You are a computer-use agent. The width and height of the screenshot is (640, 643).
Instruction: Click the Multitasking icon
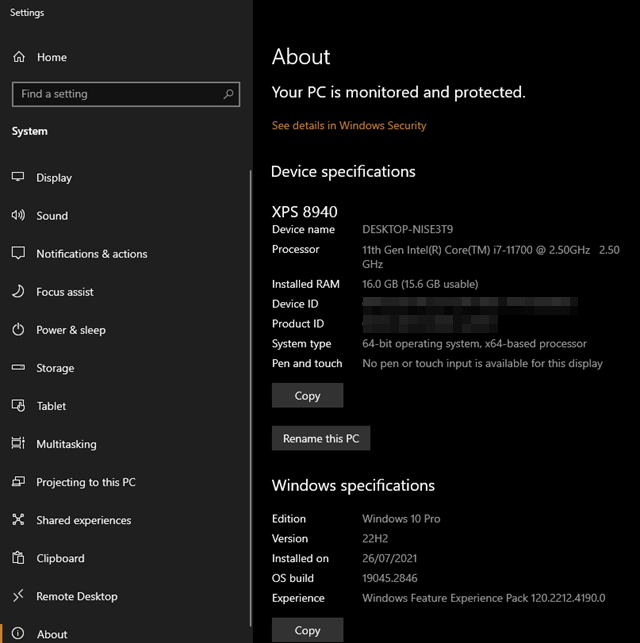pyautogui.click(x=18, y=443)
